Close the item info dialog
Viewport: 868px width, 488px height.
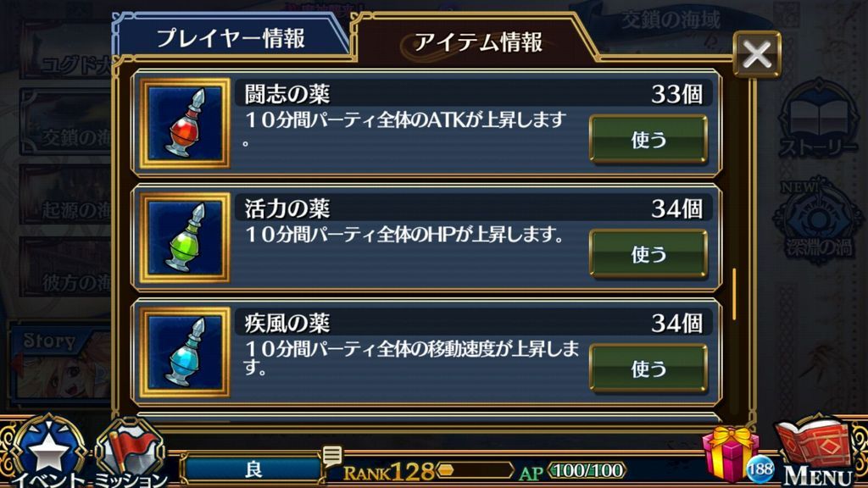point(757,54)
